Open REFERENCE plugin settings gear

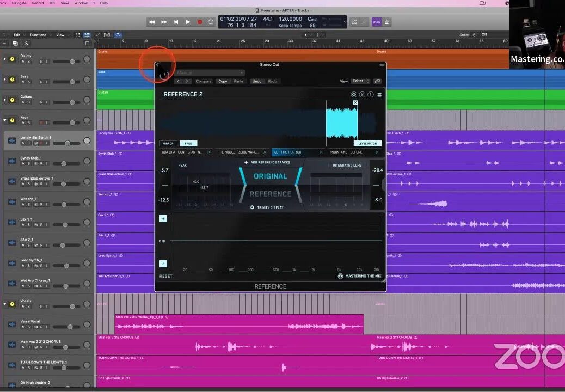coord(354,94)
